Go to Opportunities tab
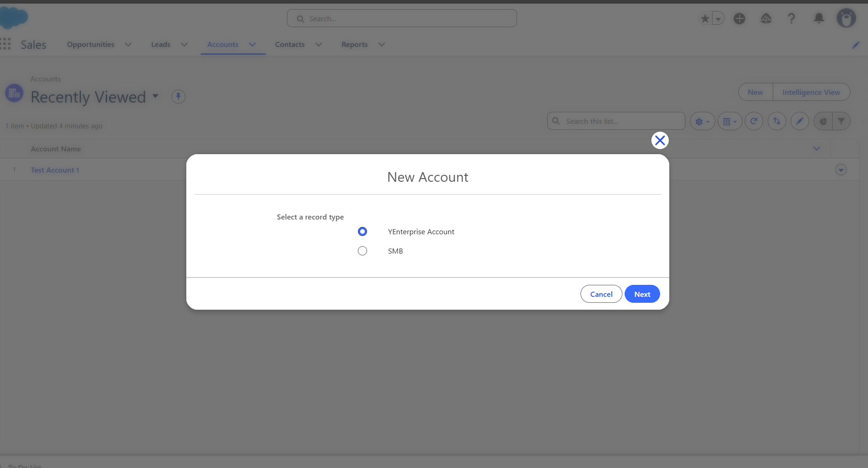Viewport: 868px width, 468px height. tap(91, 45)
